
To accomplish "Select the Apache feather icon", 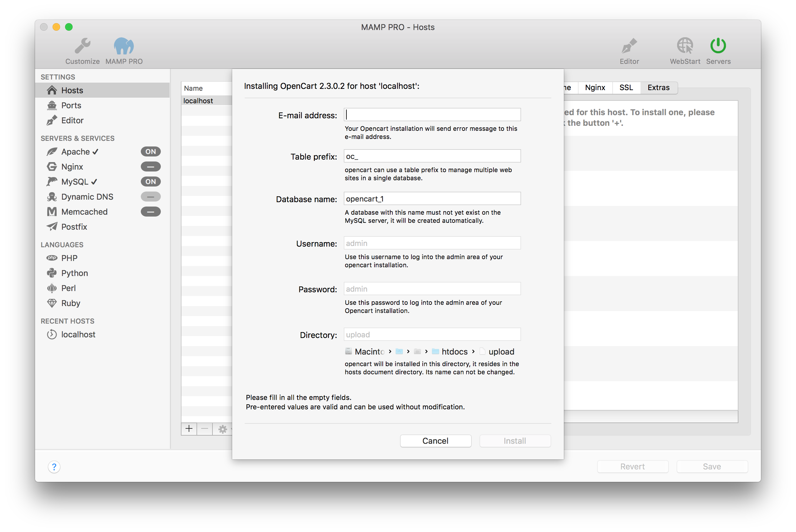I will pos(52,152).
